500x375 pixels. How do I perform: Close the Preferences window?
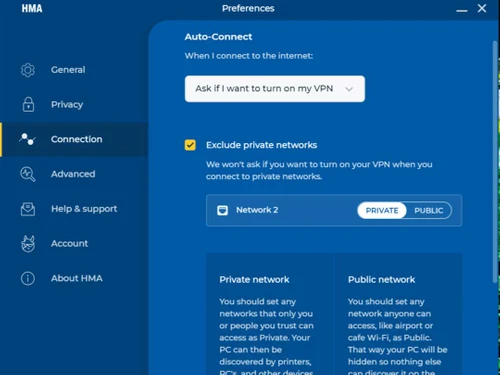482,8
